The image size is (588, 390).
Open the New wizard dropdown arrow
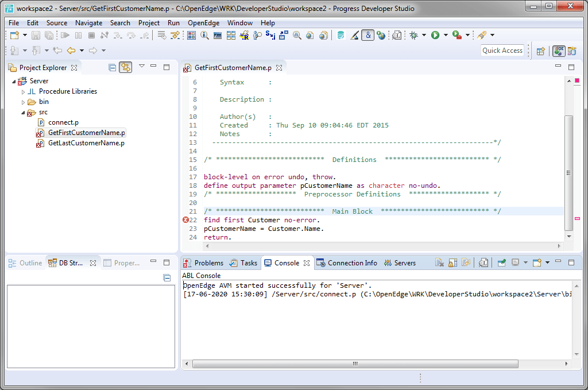25,35
